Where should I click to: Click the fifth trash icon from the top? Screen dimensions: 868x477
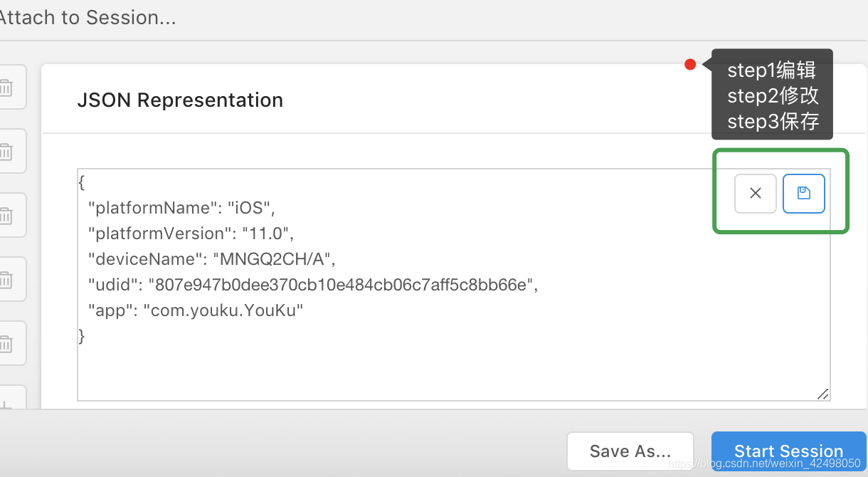tap(6, 343)
